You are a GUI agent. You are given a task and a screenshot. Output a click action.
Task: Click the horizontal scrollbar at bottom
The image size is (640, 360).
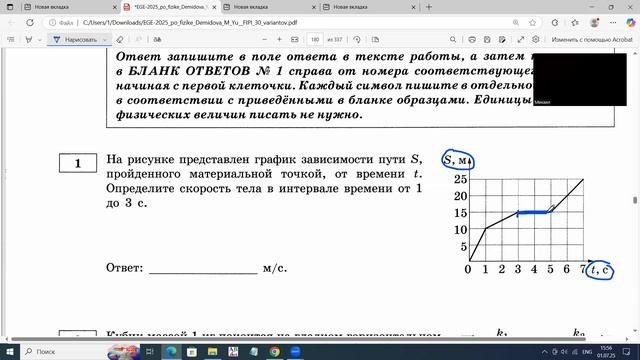click(x=298, y=339)
